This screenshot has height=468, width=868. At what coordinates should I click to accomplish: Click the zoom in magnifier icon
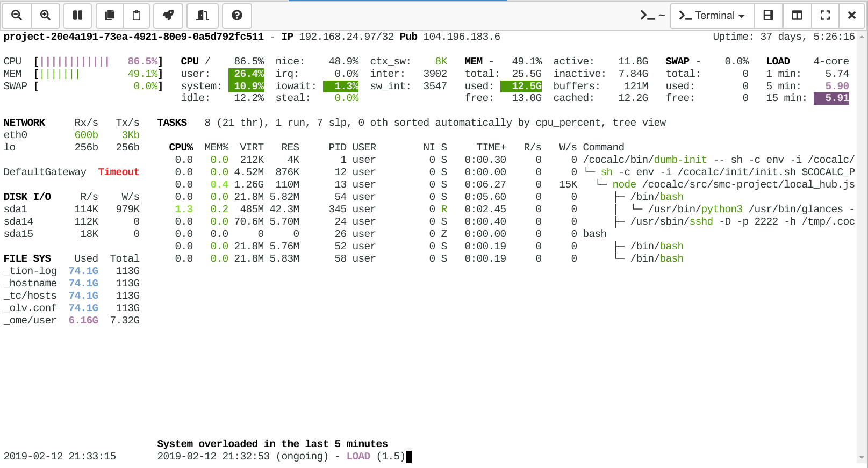click(x=46, y=16)
